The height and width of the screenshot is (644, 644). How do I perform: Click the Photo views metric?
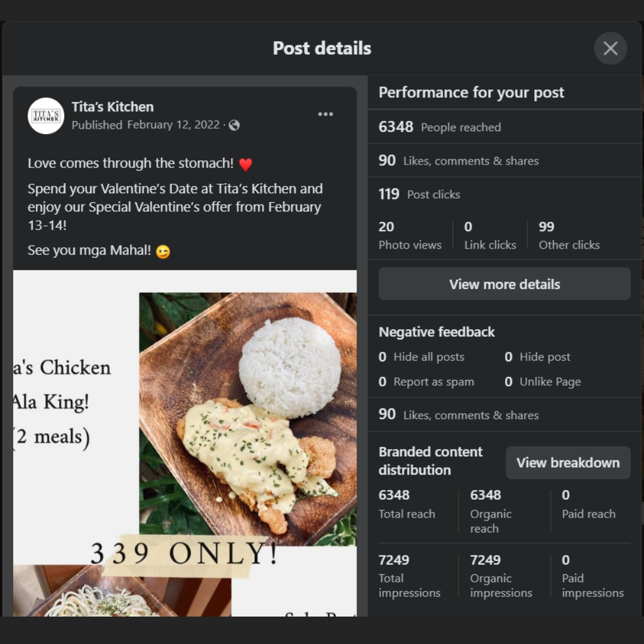410,236
